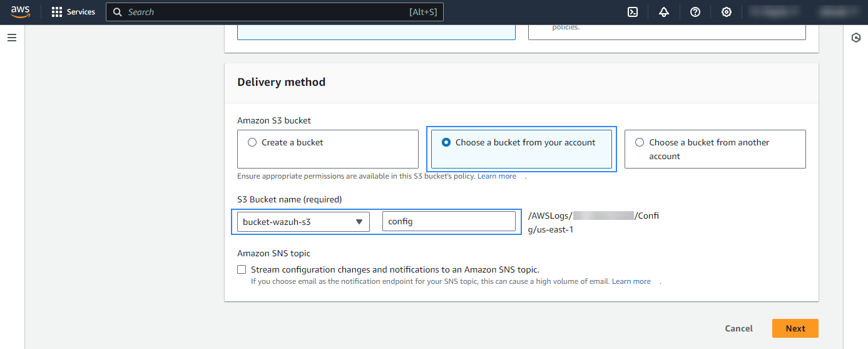This screenshot has width=868, height=349.
Task: Open the settings gear icon
Action: [727, 12]
